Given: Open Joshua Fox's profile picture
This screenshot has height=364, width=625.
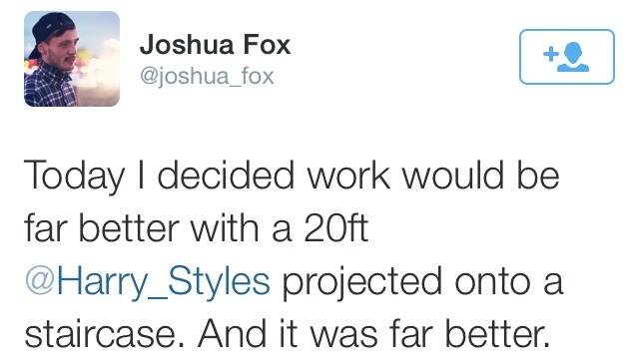Looking at the screenshot, I should (x=72, y=59).
